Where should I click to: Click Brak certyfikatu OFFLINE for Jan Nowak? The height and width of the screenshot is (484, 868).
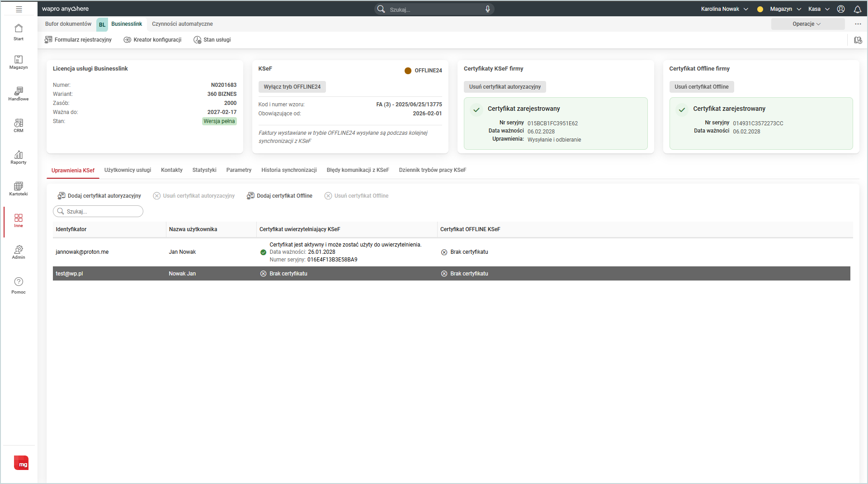point(465,252)
